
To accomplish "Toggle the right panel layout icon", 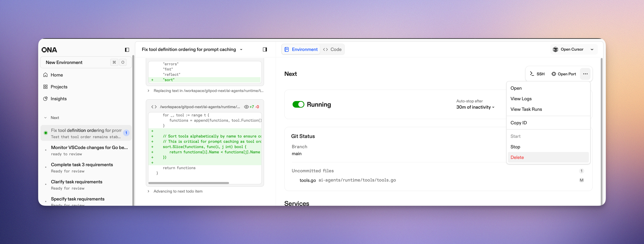I will [265, 50].
